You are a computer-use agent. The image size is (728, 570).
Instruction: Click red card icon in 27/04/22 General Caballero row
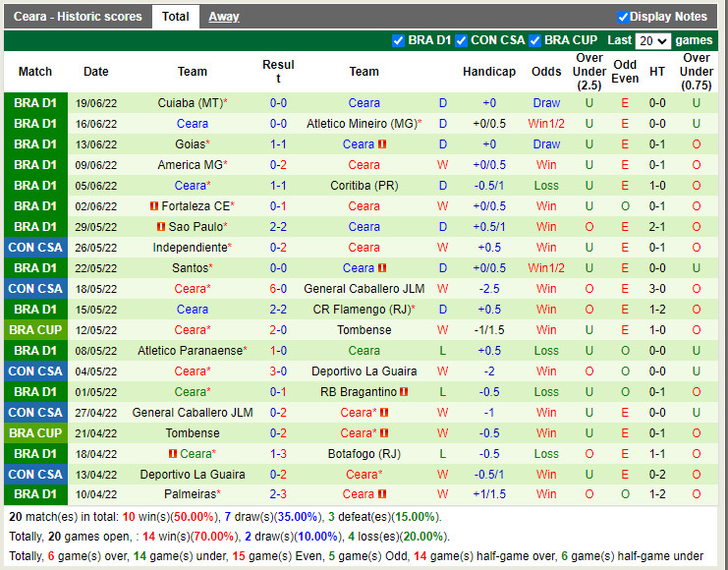click(384, 412)
